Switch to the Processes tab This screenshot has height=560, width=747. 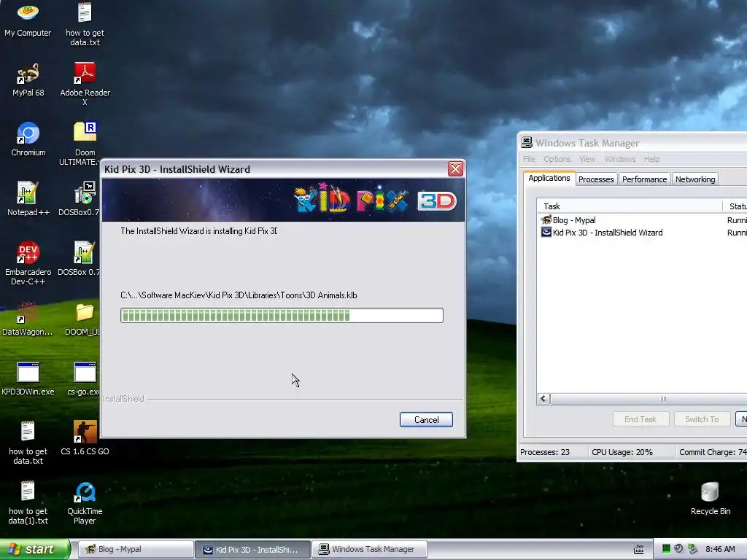point(596,179)
